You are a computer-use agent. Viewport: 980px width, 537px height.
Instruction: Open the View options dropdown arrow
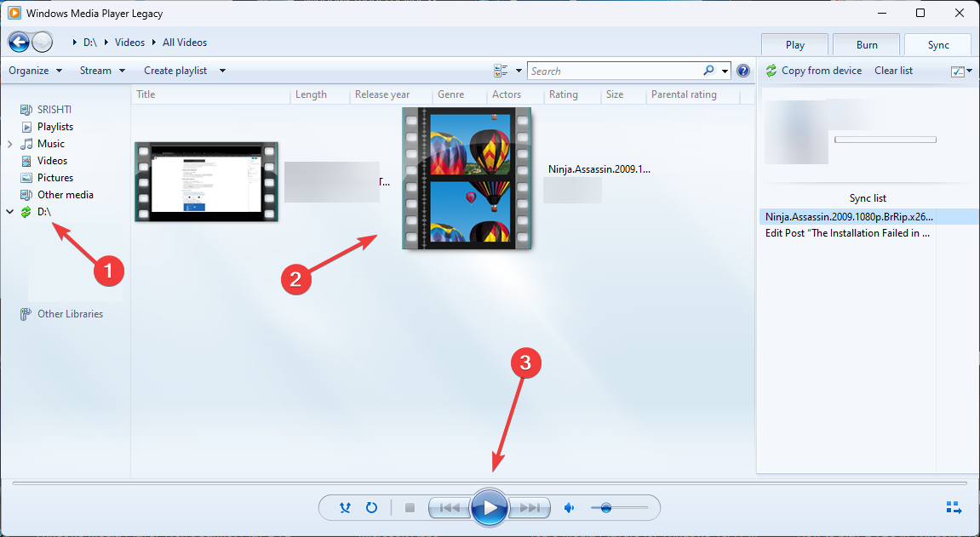[519, 71]
